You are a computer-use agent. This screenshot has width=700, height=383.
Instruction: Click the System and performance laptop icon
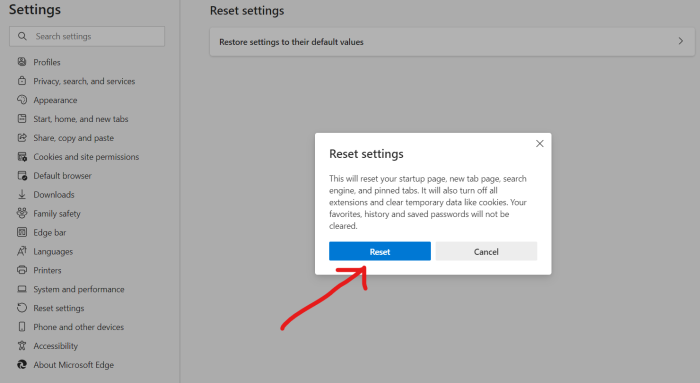[21, 289]
